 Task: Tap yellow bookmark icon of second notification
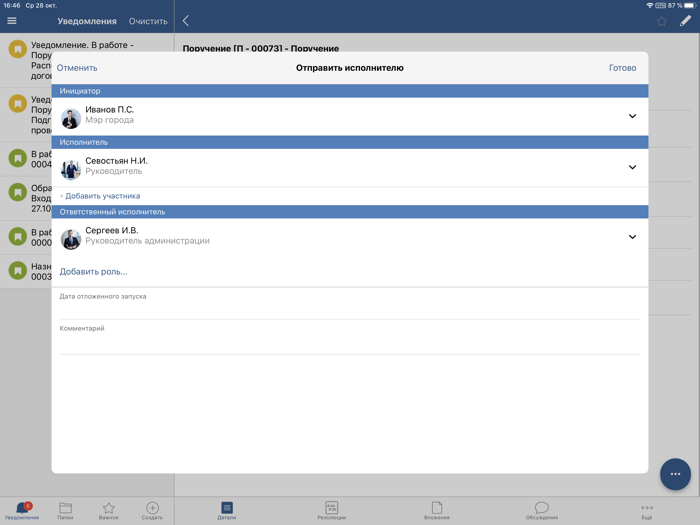click(x=18, y=104)
